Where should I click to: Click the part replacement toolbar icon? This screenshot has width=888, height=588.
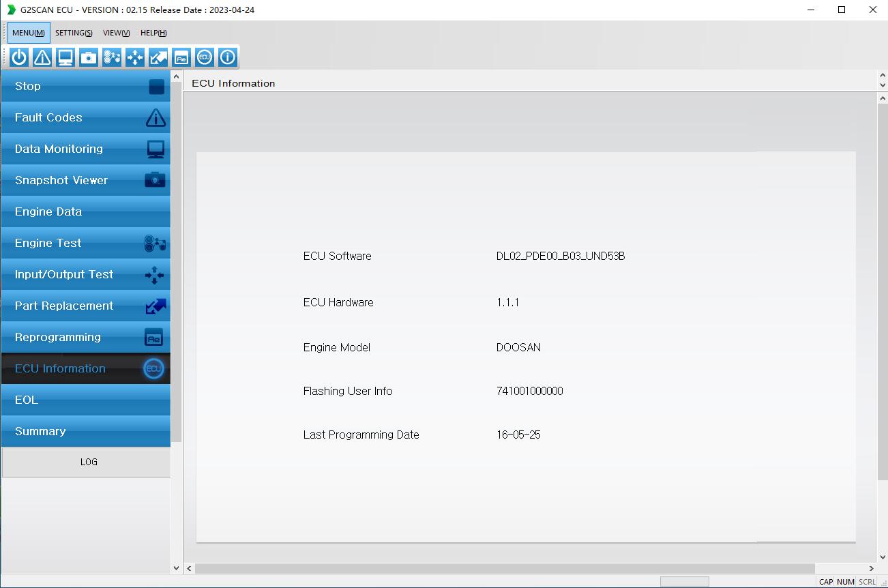[x=158, y=57]
